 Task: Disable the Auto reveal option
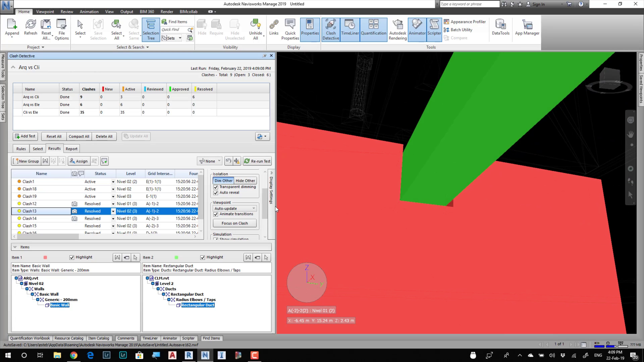click(216, 193)
